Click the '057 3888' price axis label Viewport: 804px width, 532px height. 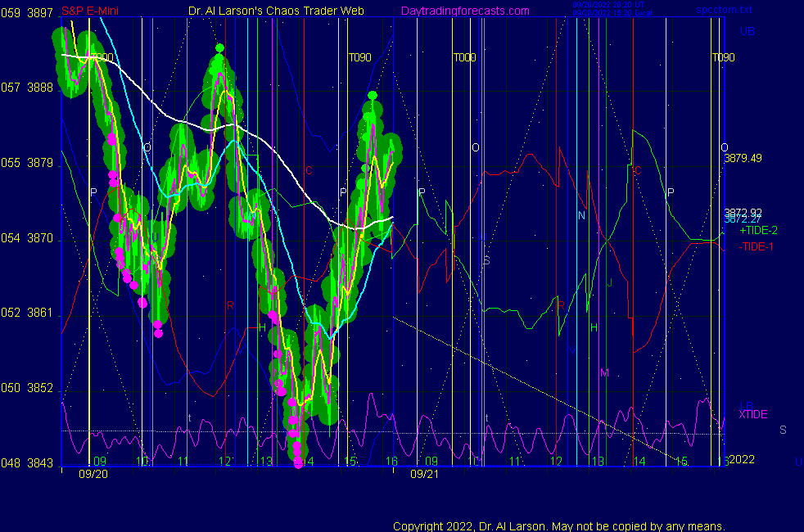27,88
